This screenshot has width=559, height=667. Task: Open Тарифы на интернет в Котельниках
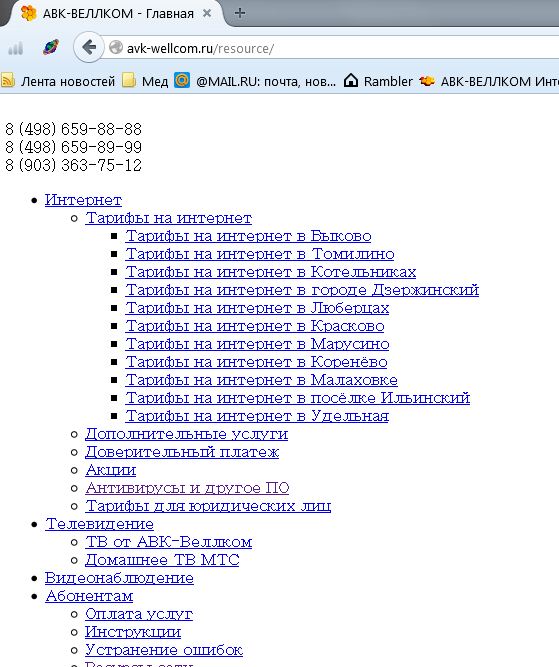point(271,272)
